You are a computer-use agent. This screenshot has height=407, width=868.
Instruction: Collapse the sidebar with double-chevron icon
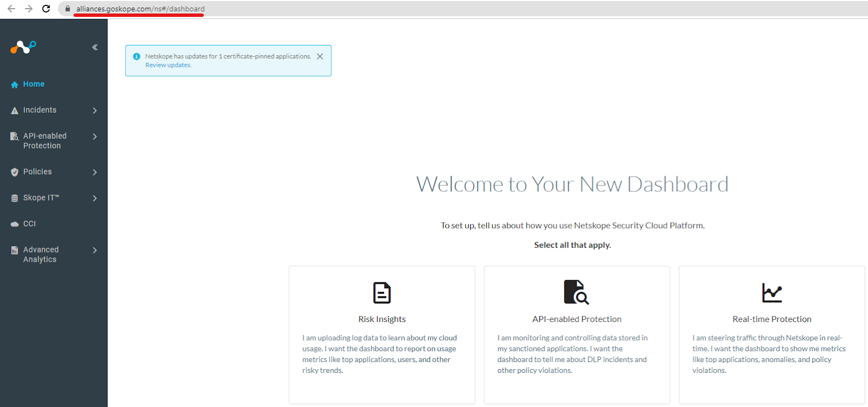[x=95, y=48]
